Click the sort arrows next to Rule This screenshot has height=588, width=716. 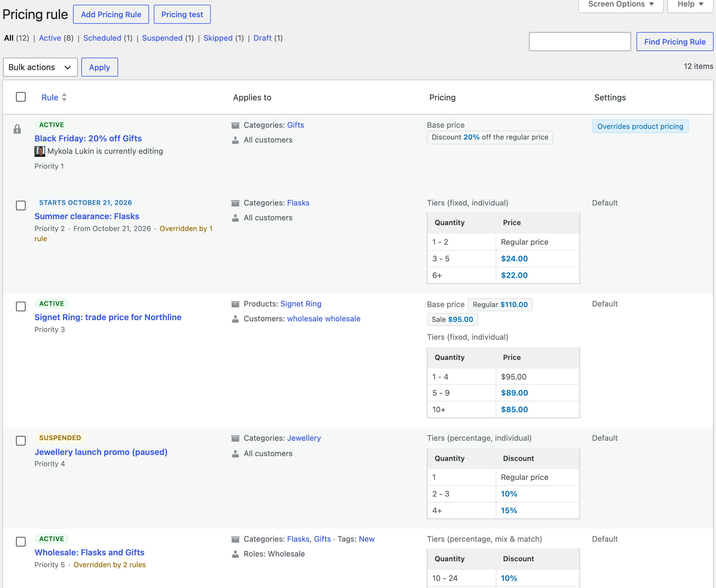click(64, 97)
